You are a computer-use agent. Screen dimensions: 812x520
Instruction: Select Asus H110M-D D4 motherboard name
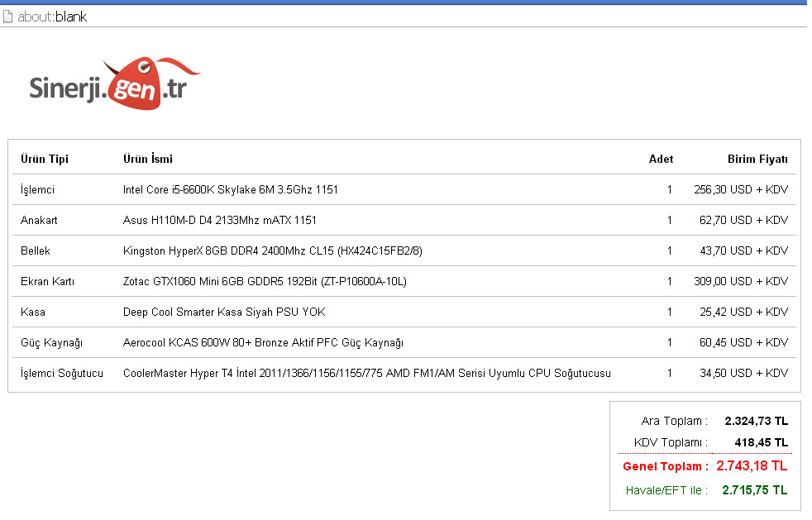click(x=220, y=220)
